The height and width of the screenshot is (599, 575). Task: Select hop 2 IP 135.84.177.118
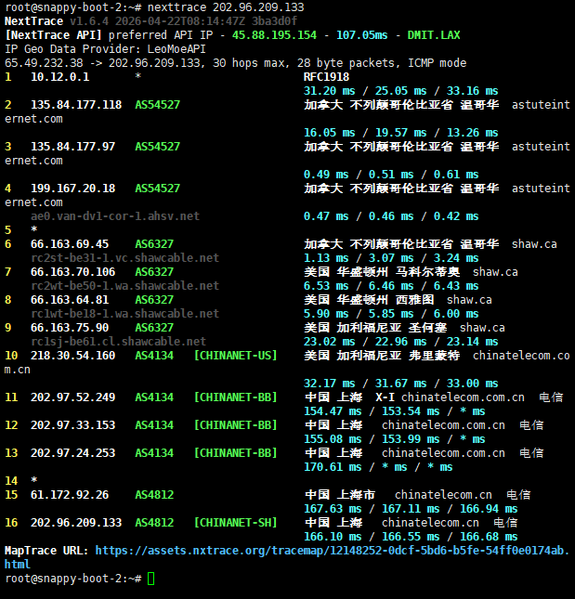click(x=76, y=105)
